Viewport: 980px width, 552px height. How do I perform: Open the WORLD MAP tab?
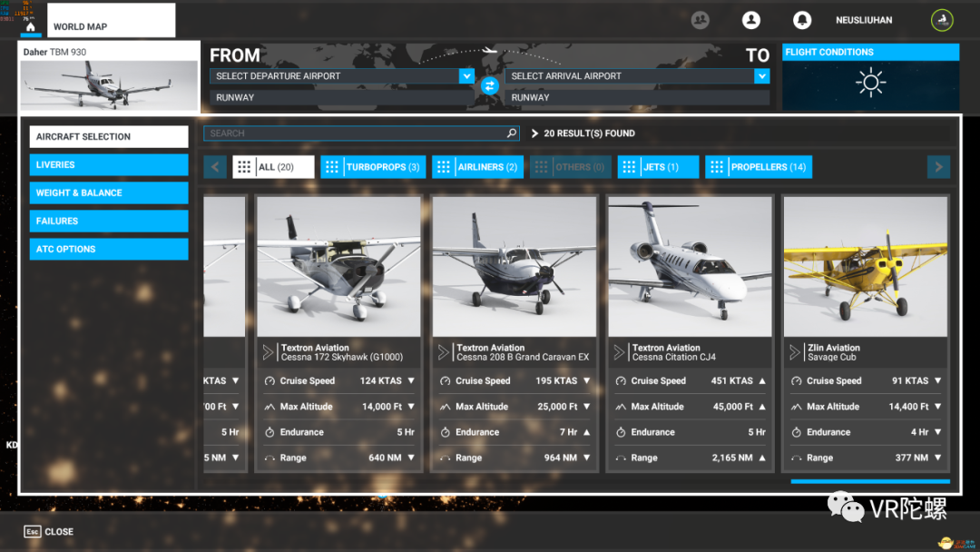coord(112,20)
